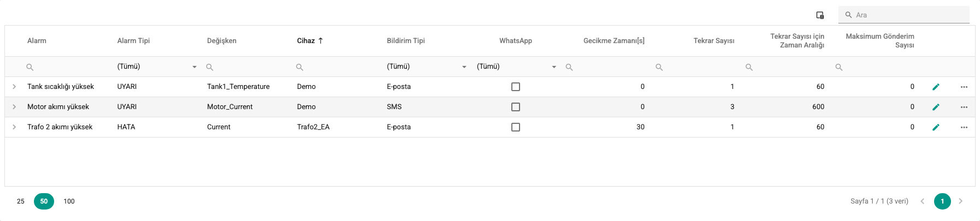Viewport: 980px width, 221px height.
Task: Click the Maksimum Gönderim Sayısı filter search icon
Action: point(839,67)
